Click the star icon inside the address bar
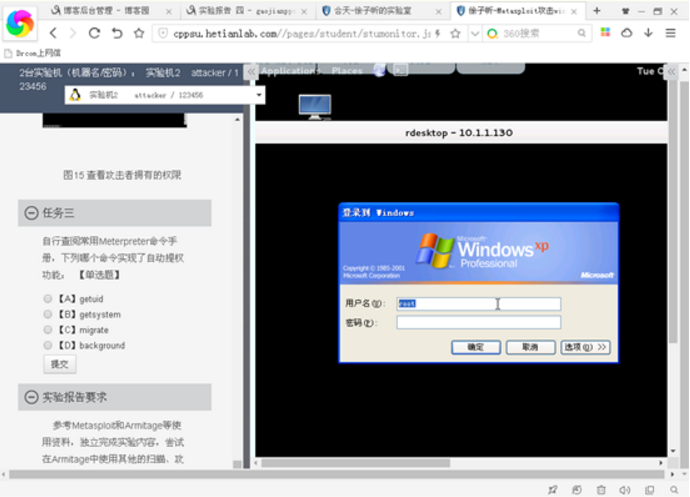Screen dimensions: 690x497 pyautogui.click(x=455, y=33)
